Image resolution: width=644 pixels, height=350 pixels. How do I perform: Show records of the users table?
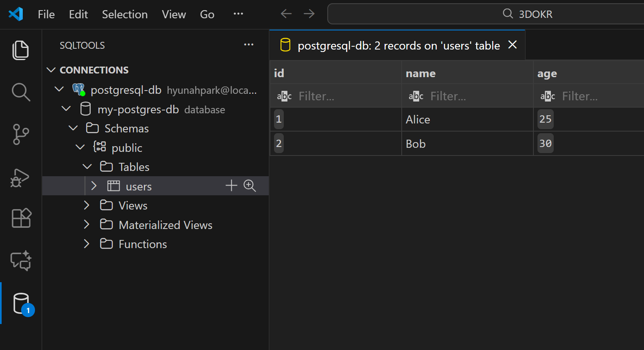250,186
